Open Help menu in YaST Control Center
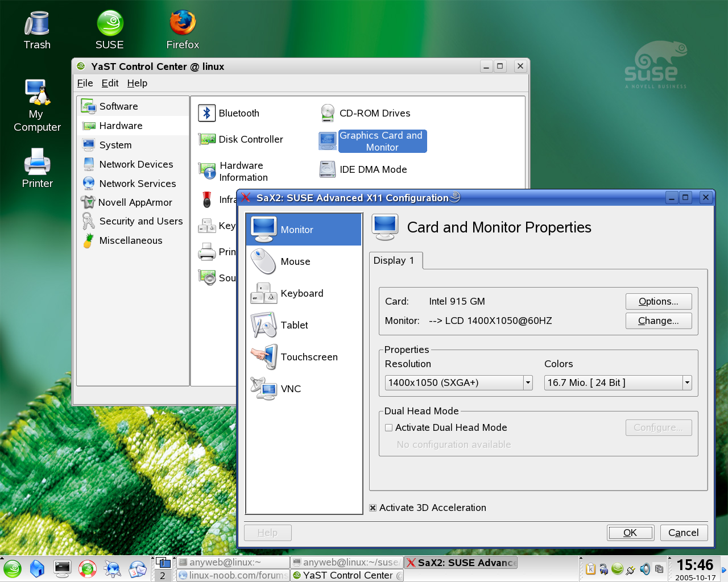 click(x=137, y=83)
